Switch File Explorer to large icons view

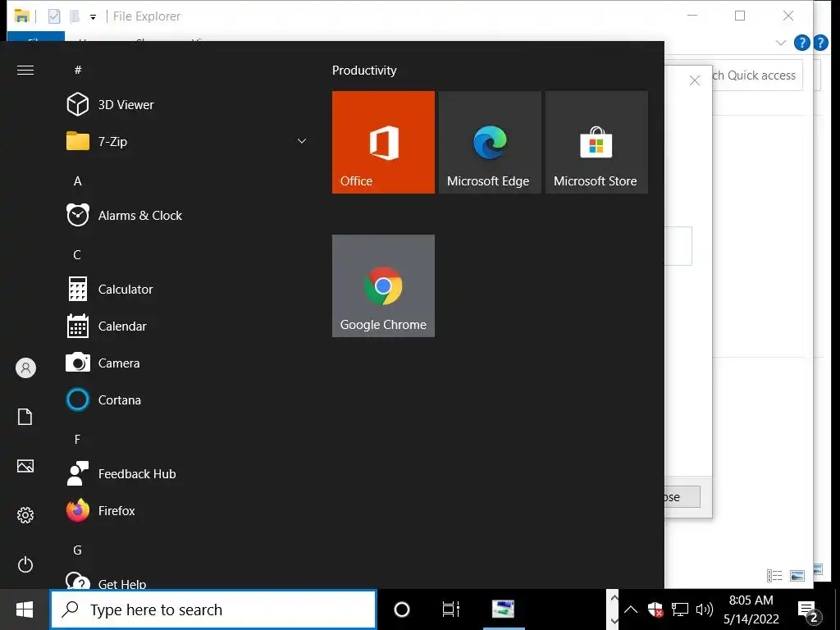[x=797, y=576]
